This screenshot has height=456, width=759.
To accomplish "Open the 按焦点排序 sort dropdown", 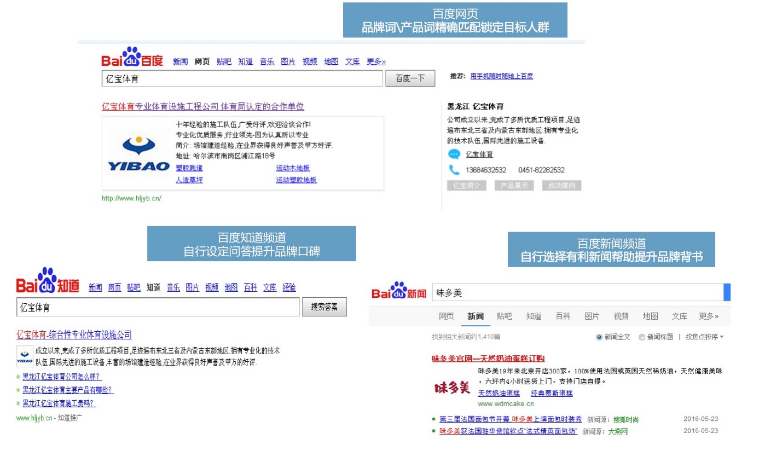I will tap(705, 337).
